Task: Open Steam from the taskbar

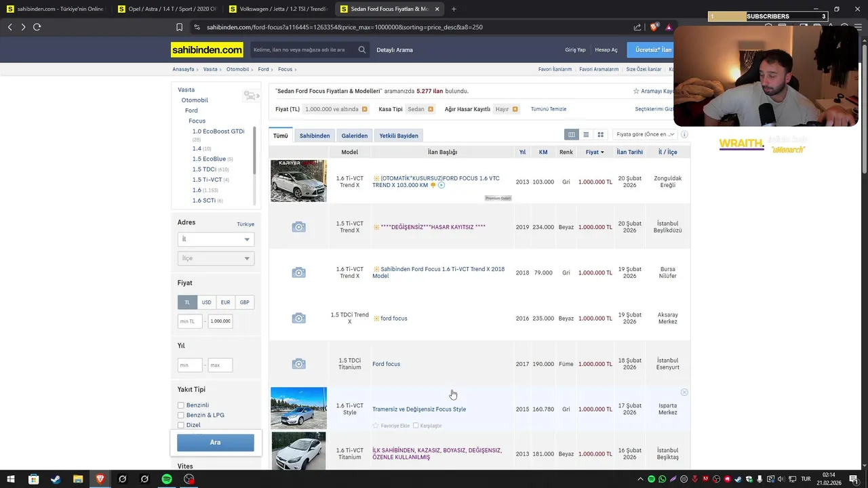Action: 56,479
